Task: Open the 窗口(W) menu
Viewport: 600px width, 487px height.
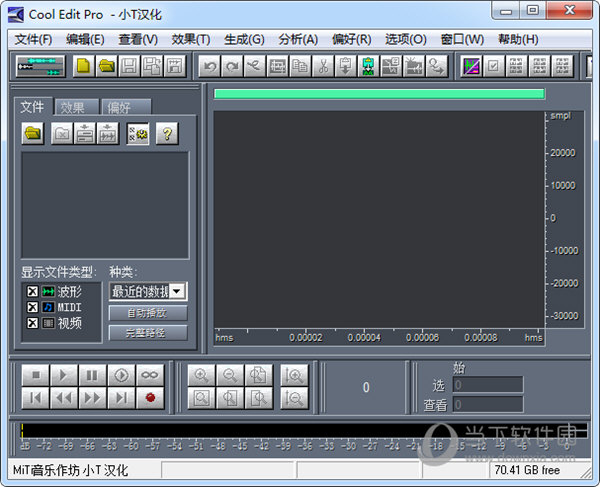Action: point(462,39)
